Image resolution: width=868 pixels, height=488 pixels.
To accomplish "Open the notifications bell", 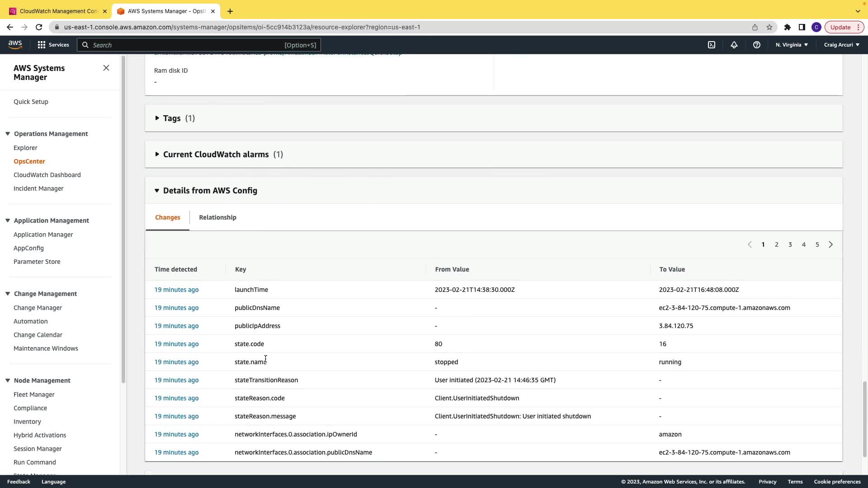I will [x=734, y=45].
